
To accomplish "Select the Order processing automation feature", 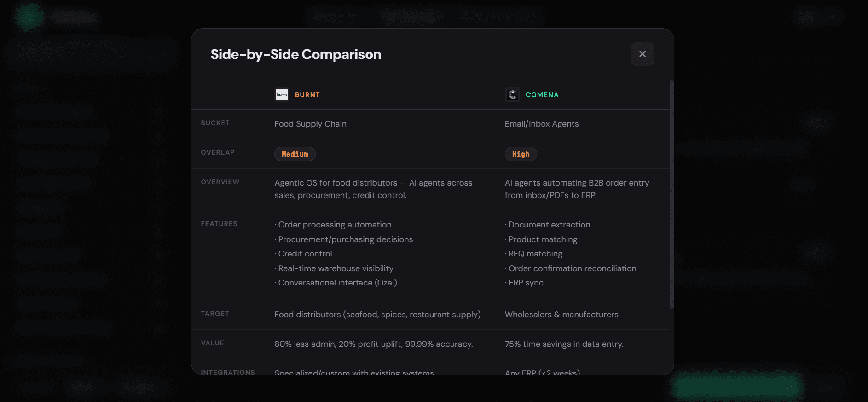I will coord(333,225).
